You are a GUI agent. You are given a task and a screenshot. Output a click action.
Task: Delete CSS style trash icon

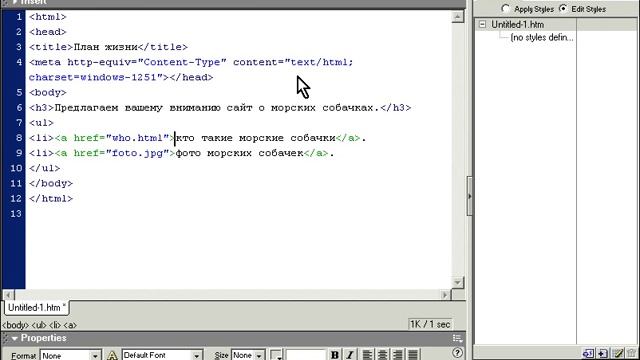[x=632, y=353]
